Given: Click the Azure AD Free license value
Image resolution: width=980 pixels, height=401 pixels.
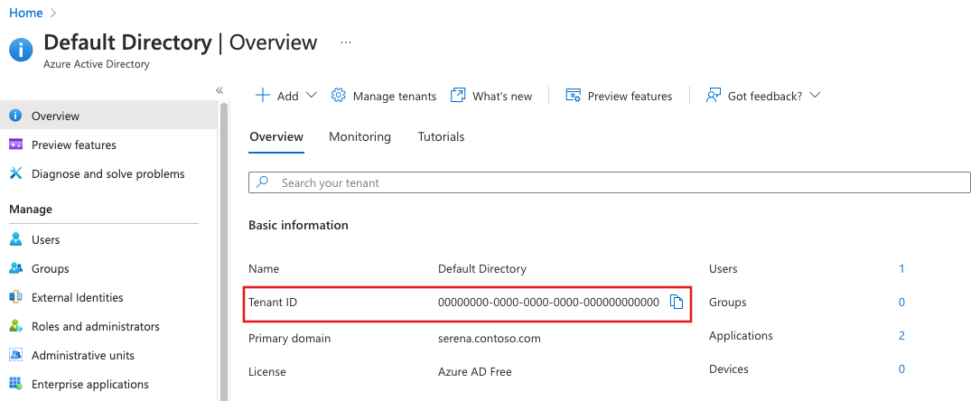Looking at the screenshot, I should [x=475, y=371].
